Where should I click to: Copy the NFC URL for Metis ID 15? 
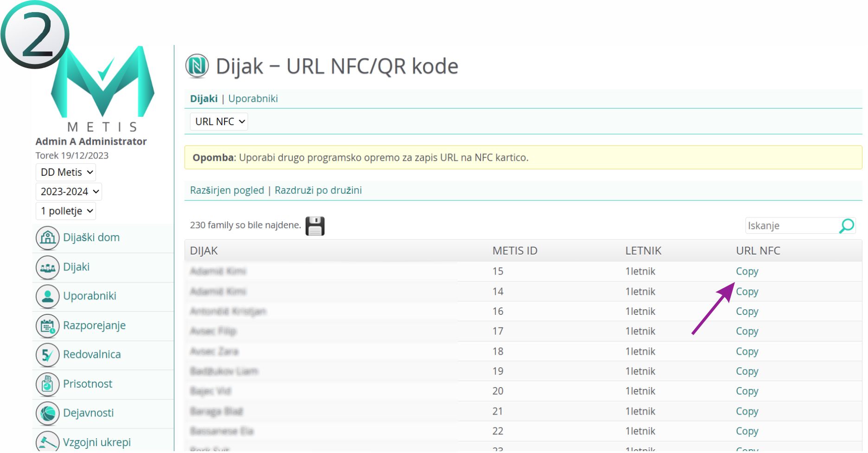click(x=746, y=272)
